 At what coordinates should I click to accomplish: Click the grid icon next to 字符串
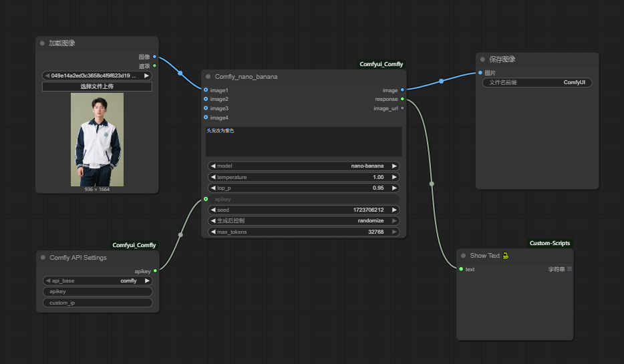click(x=569, y=269)
